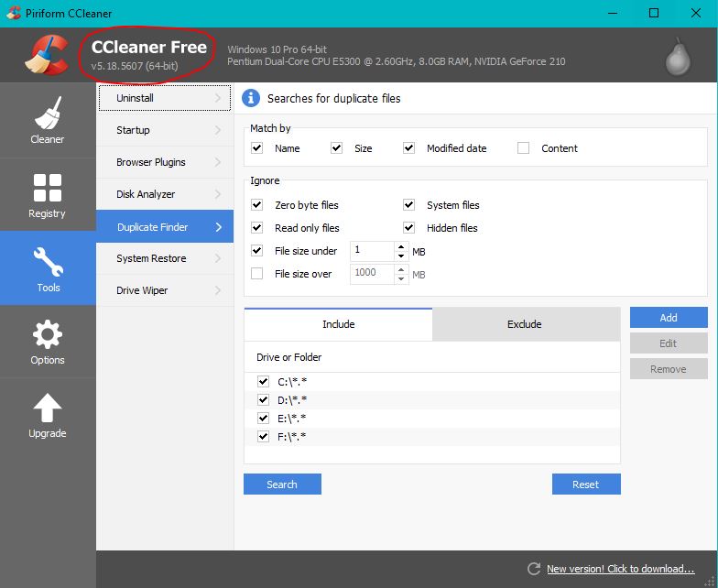This screenshot has width=718, height=588.
Task: Increase File size over value
Action: pos(401,269)
